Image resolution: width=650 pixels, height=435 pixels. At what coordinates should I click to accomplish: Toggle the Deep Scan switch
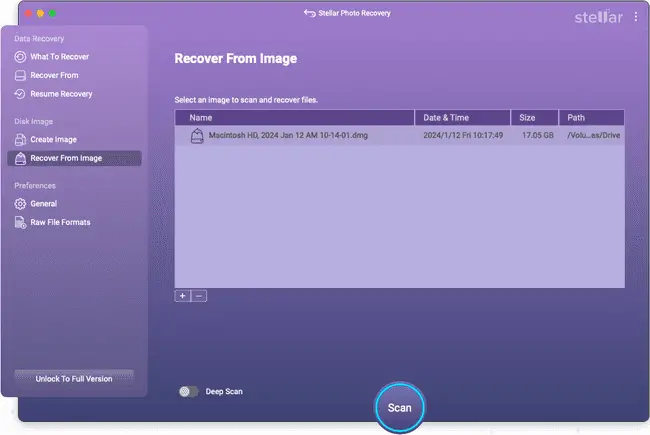(188, 391)
